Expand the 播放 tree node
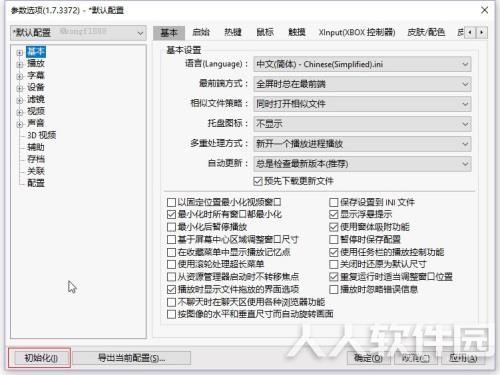This screenshot has width=500, height=375. click(20, 64)
